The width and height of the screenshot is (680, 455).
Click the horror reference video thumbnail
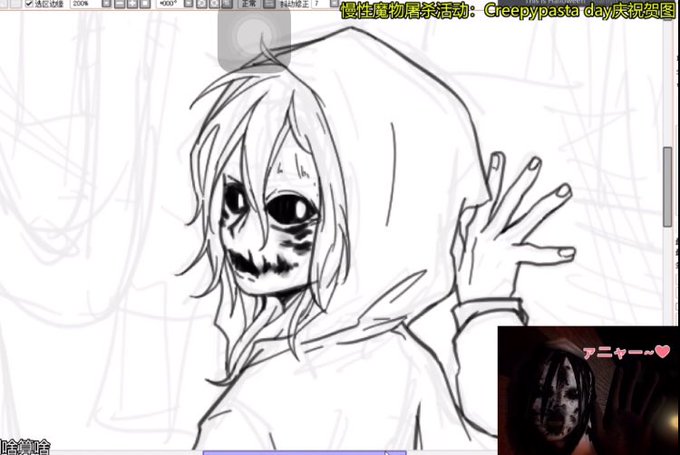(588, 390)
